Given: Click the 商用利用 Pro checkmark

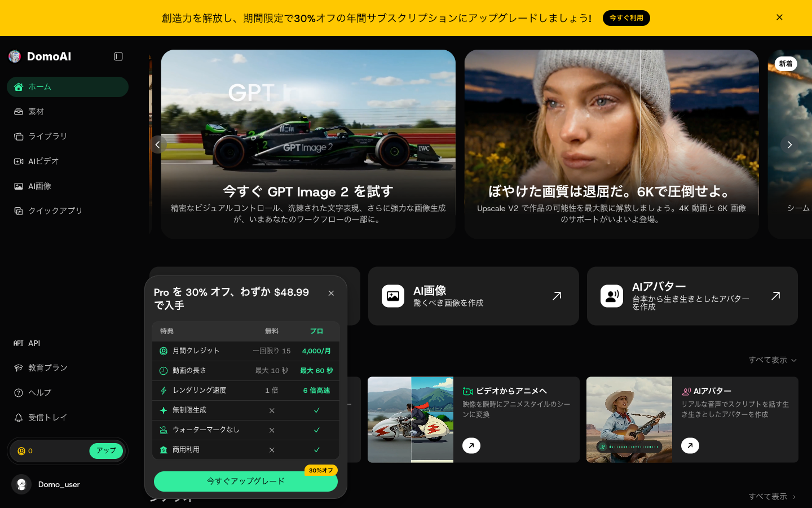Looking at the screenshot, I should [316, 450].
